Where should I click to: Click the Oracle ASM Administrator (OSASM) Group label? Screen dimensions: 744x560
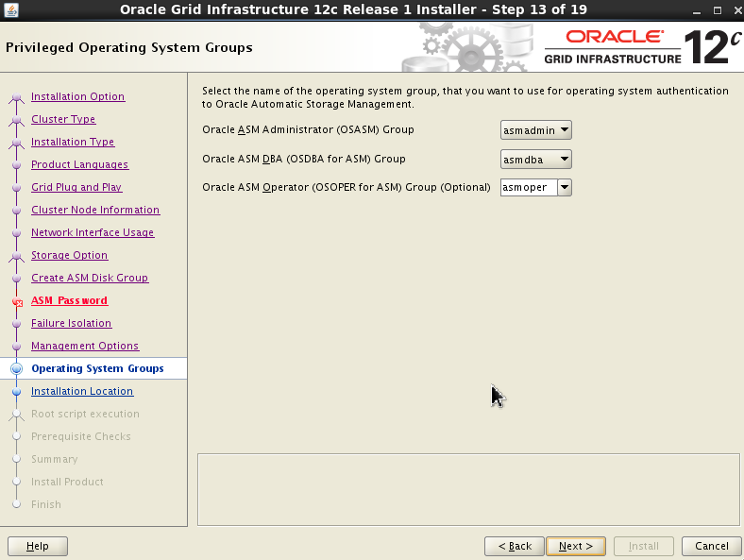(308, 129)
